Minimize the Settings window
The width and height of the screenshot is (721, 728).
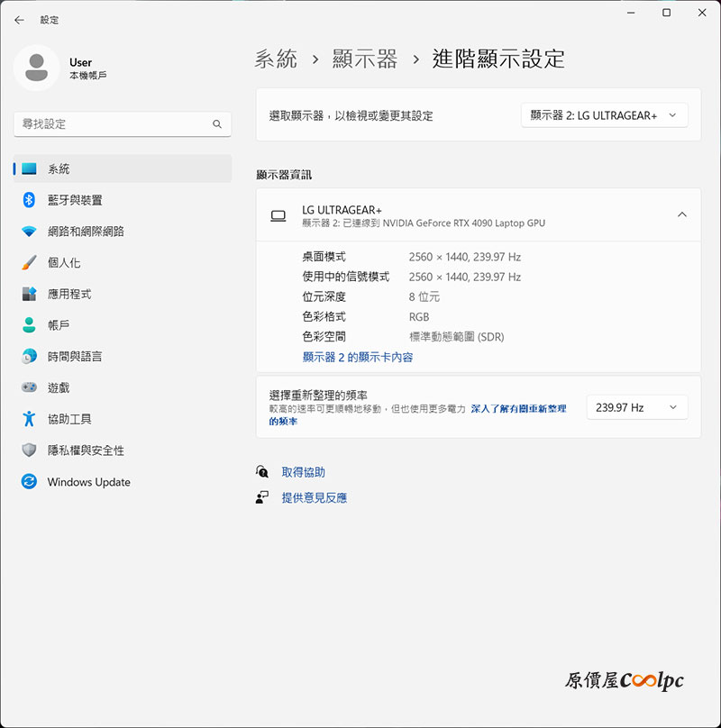(x=630, y=13)
